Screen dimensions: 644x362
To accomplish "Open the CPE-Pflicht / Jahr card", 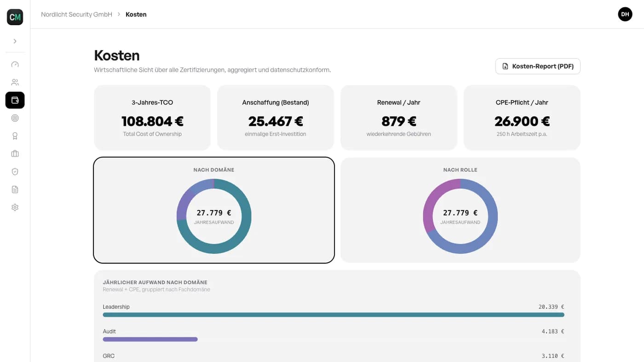I will click(x=522, y=118).
